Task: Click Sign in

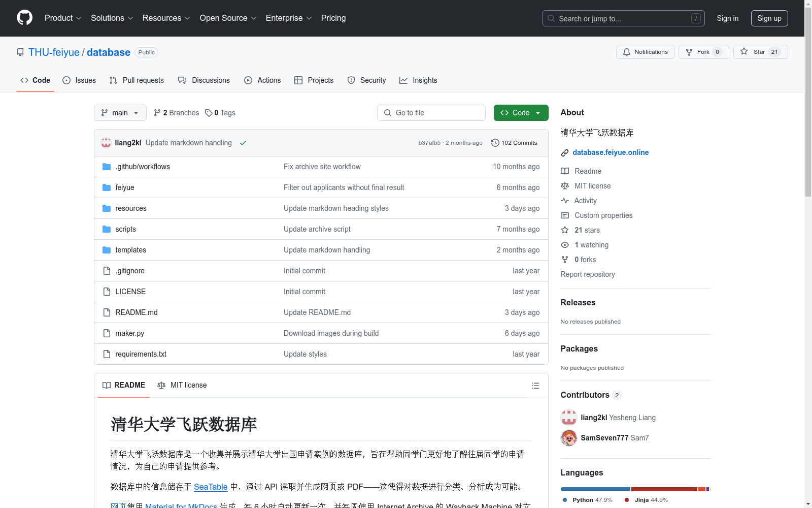Action: click(x=727, y=18)
